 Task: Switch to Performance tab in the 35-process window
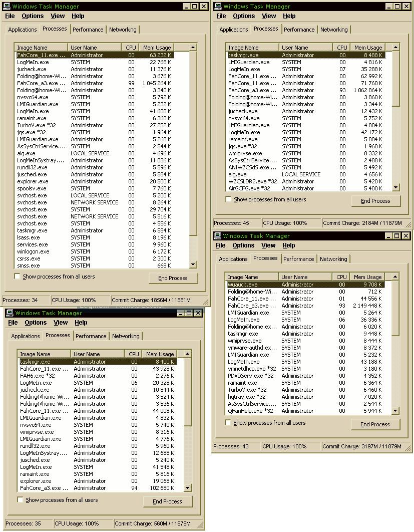91,336
